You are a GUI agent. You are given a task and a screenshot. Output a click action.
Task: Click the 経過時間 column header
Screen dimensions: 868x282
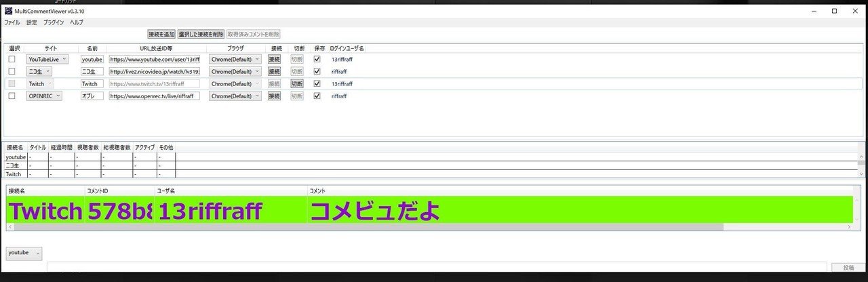61,147
